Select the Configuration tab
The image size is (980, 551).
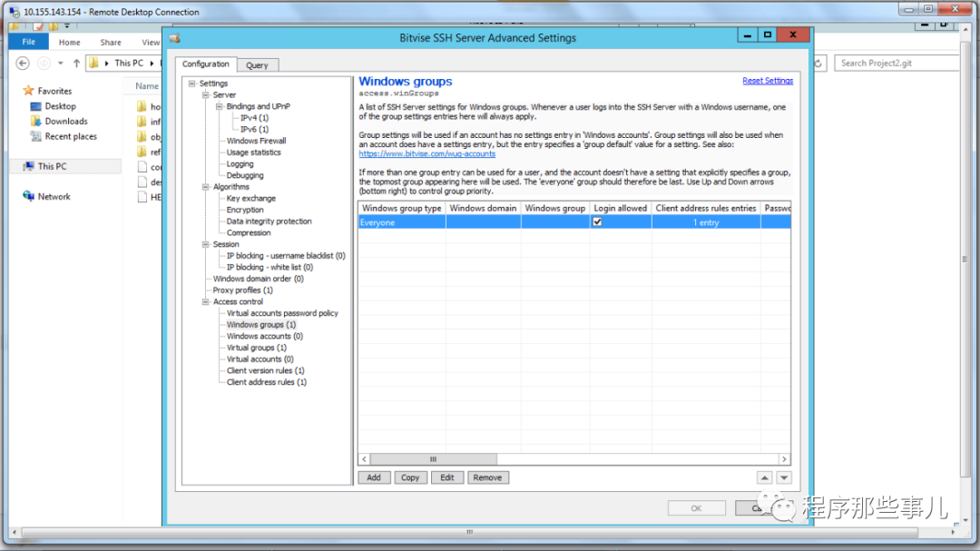(206, 64)
